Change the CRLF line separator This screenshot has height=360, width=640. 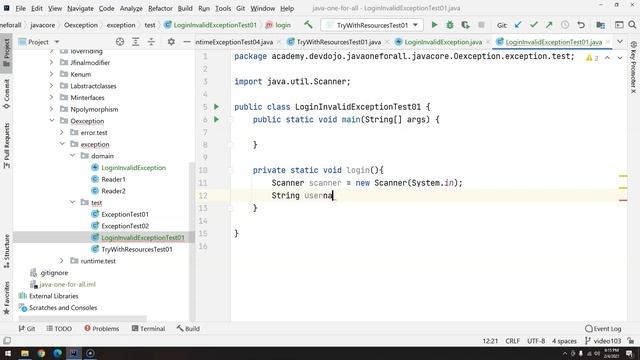click(x=513, y=341)
